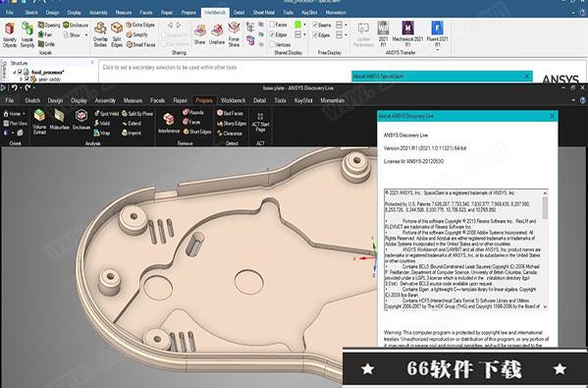This screenshot has height=388, width=588.
Task: Click the Wrap tool in Analysis group
Action: pyautogui.click(x=102, y=133)
